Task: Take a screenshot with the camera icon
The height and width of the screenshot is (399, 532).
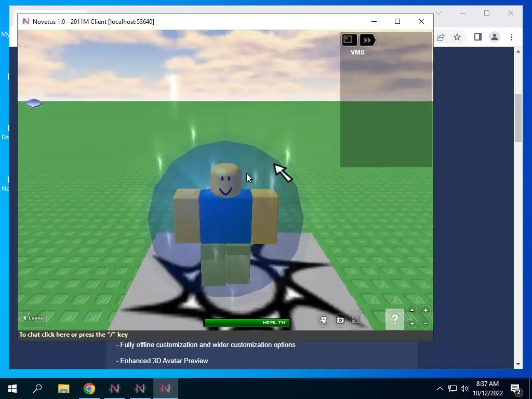Action: tap(340, 320)
